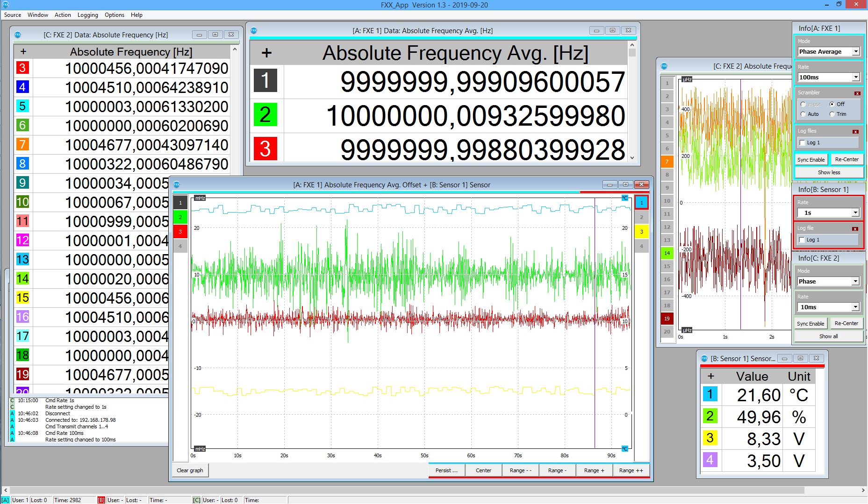868x504 pixels.
Task: Toggle cyan Sensor channel 1 in offset graph
Action: pos(642,203)
